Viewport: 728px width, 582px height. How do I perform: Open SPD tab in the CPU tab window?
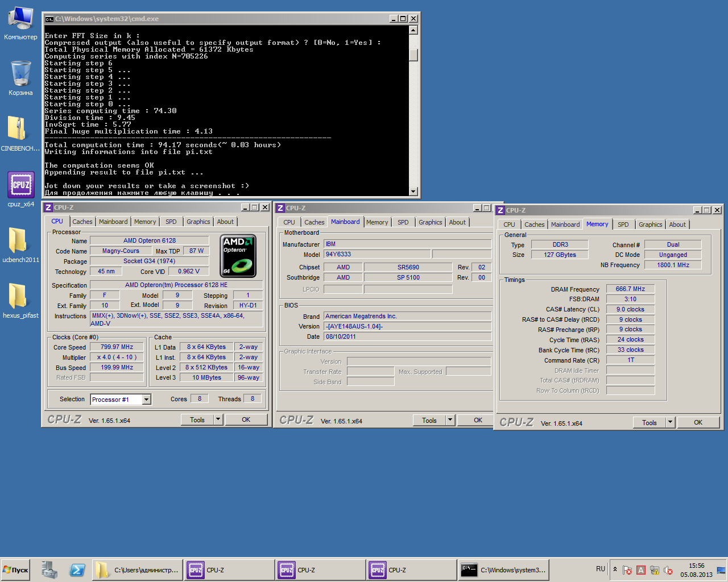171,222
